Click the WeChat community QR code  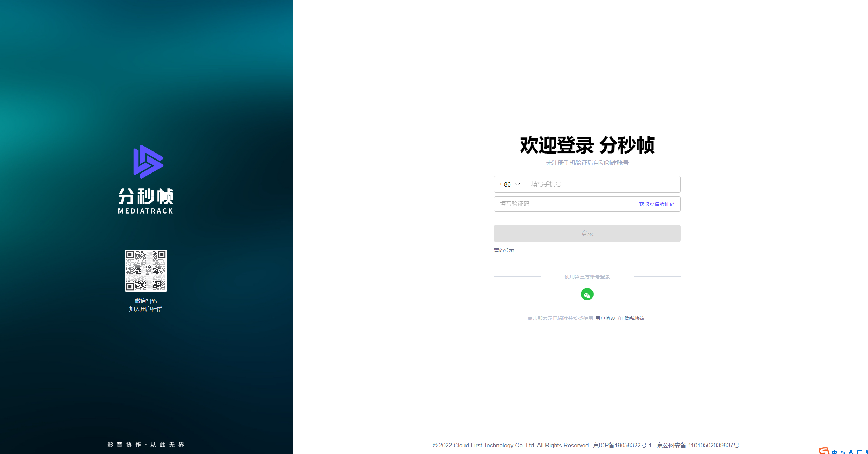click(x=146, y=271)
